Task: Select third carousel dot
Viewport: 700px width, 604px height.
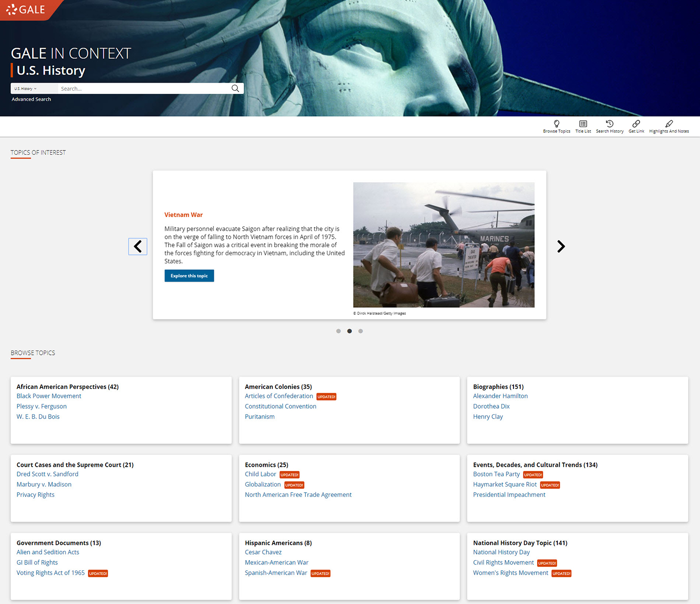Action: (x=361, y=331)
